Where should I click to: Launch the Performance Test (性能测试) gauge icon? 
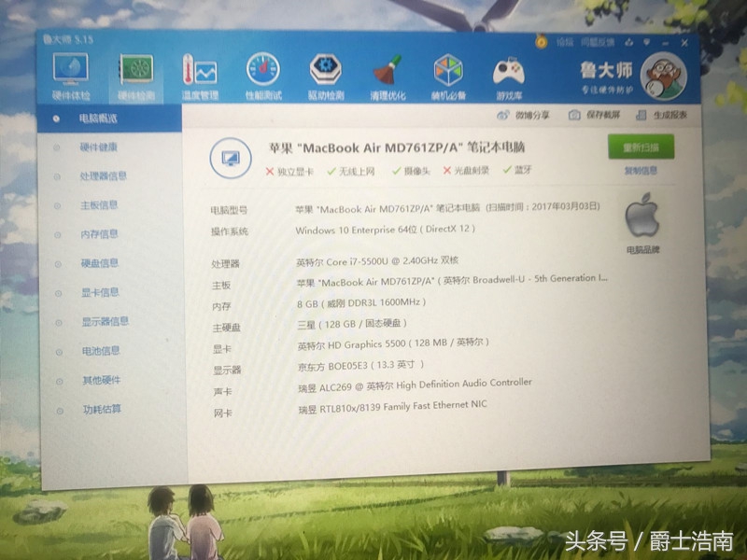[261, 70]
